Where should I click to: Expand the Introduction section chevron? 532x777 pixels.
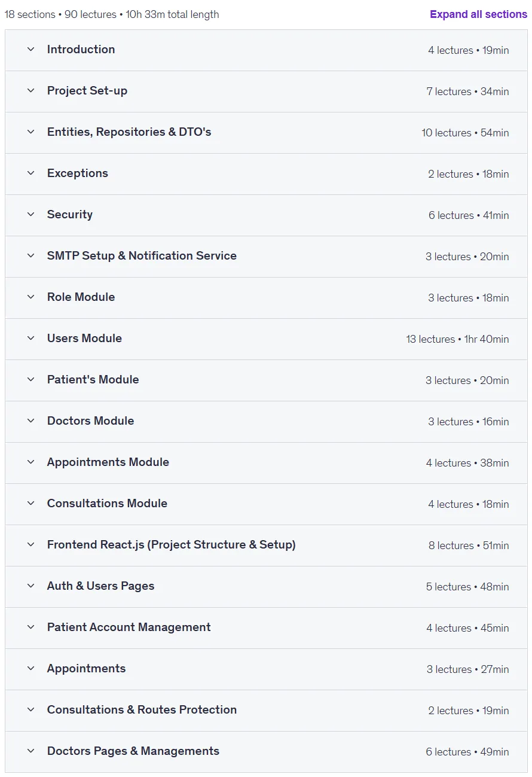pyautogui.click(x=31, y=49)
